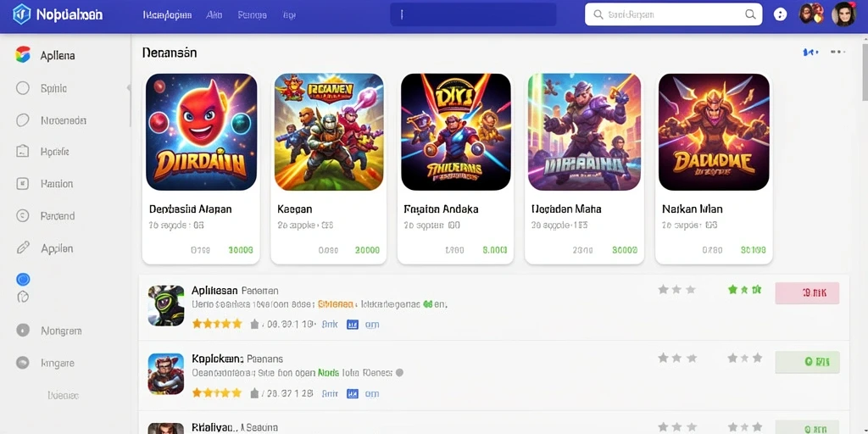Open the Ibleoec item at sidebar bottom

tap(63, 395)
